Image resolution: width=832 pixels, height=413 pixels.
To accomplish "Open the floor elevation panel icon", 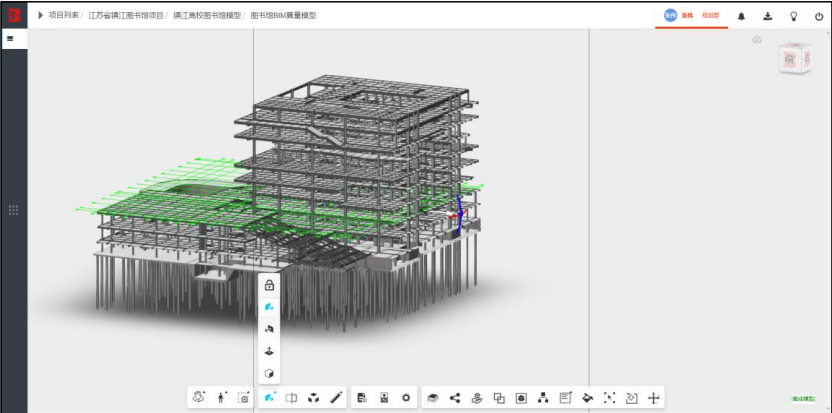I will [x=384, y=398].
